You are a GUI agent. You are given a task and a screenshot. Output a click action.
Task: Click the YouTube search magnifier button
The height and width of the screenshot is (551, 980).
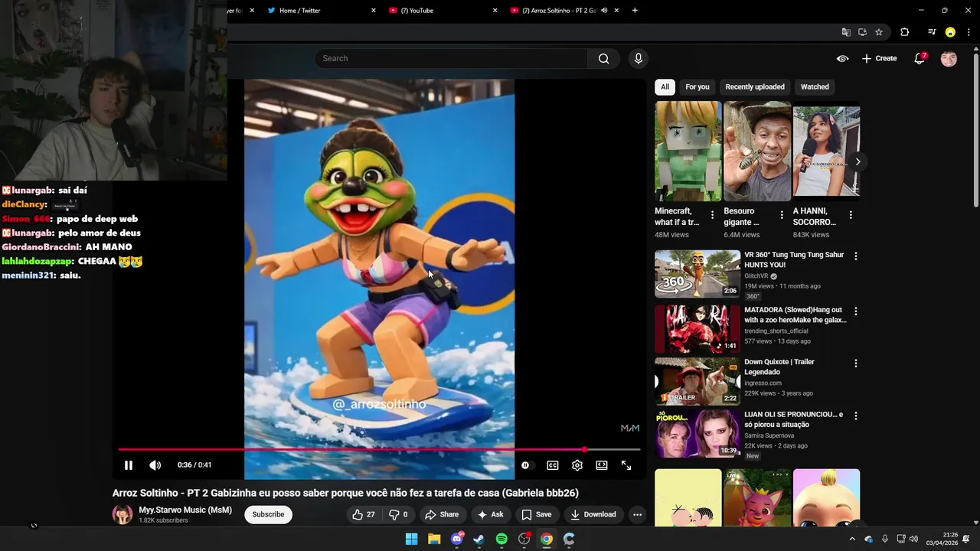click(604, 59)
